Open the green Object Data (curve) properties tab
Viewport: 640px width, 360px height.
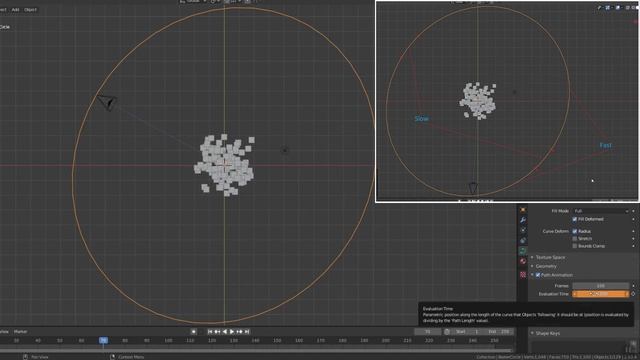click(x=523, y=251)
